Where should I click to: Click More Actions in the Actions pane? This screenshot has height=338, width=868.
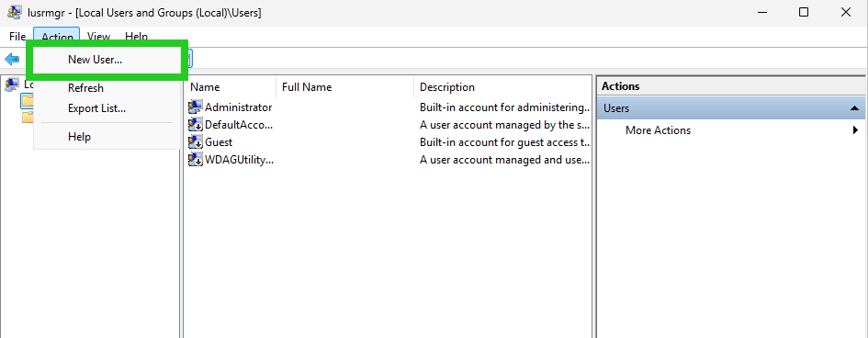(658, 130)
